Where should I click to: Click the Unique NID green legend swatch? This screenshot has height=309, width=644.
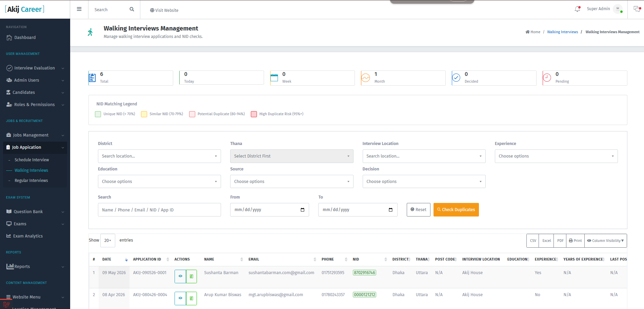(x=98, y=114)
